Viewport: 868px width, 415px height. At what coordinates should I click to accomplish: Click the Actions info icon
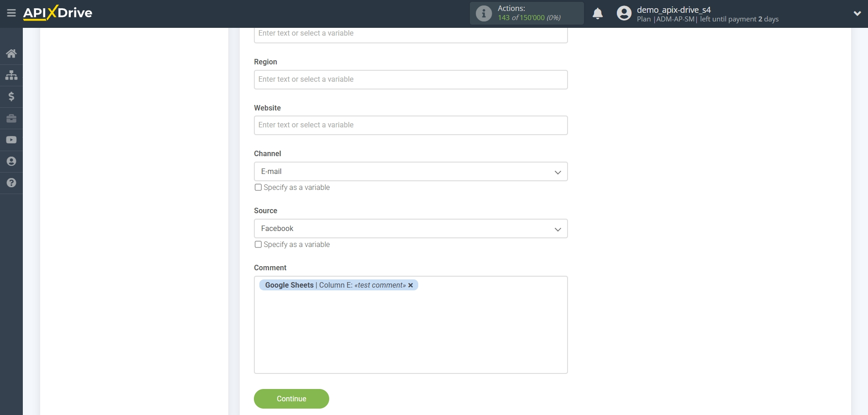click(484, 13)
